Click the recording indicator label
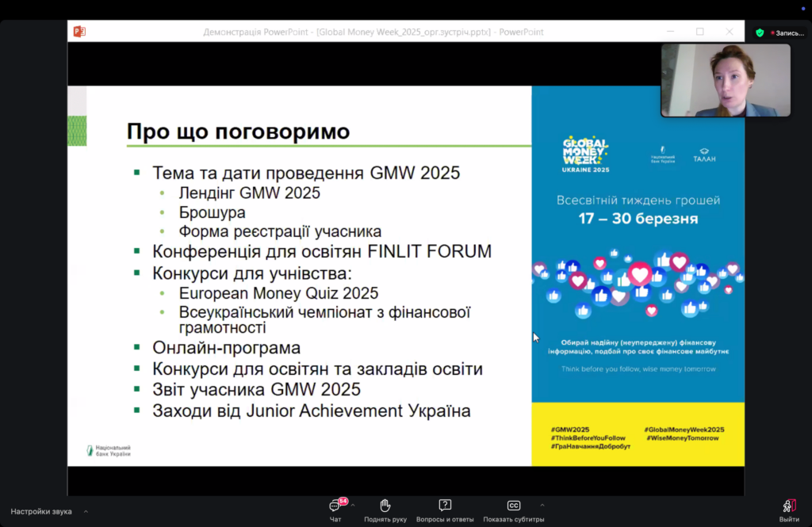Screen dimensions: 812x527 coord(787,33)
